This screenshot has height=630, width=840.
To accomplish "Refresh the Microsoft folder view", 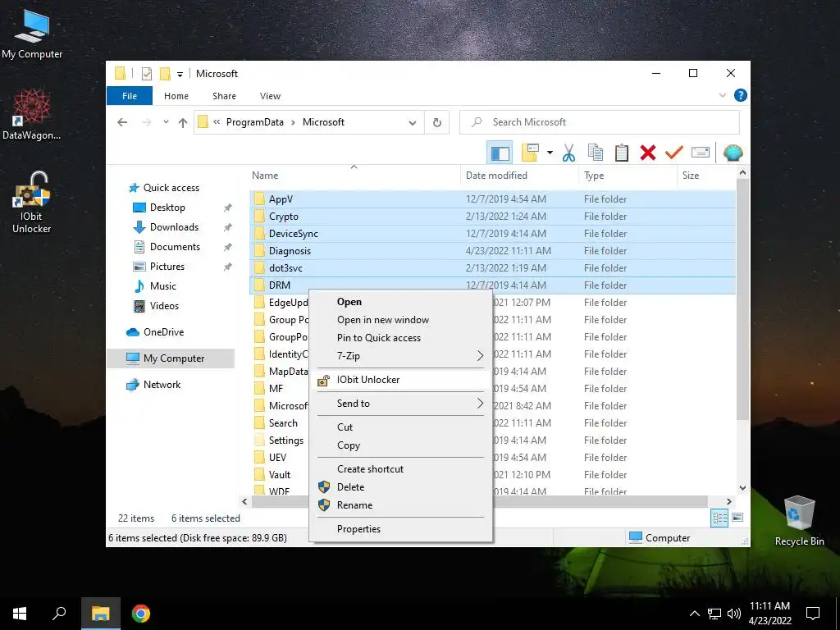I will coord(437,123).
